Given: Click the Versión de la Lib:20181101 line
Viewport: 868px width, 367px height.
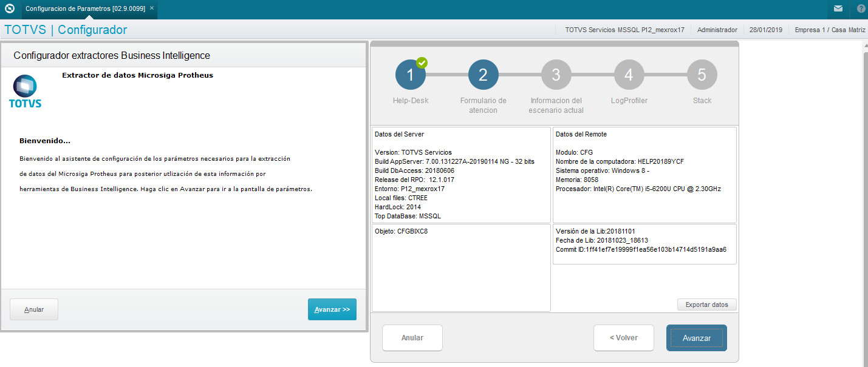Looking at the screenshot, I should pos(595,232).
